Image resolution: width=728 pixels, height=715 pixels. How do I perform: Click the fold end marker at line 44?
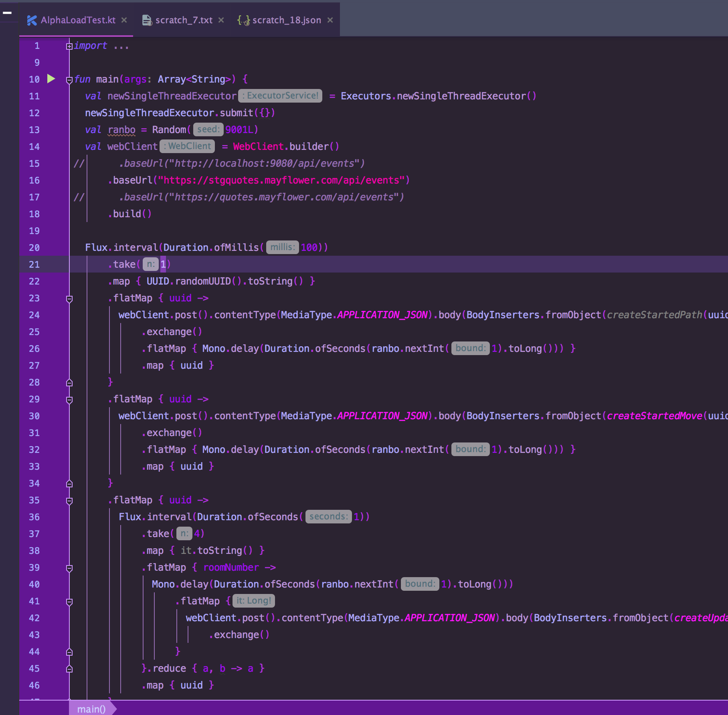(69, 652)
